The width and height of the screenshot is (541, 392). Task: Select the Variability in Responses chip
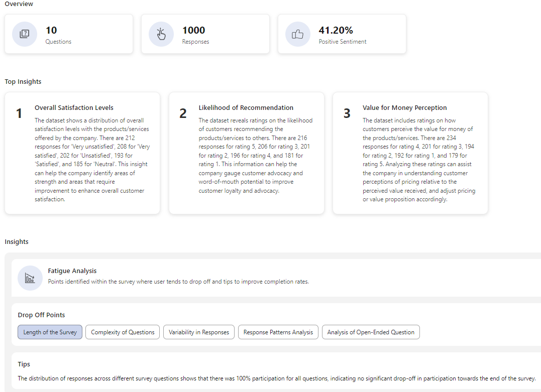click(198, 332)
